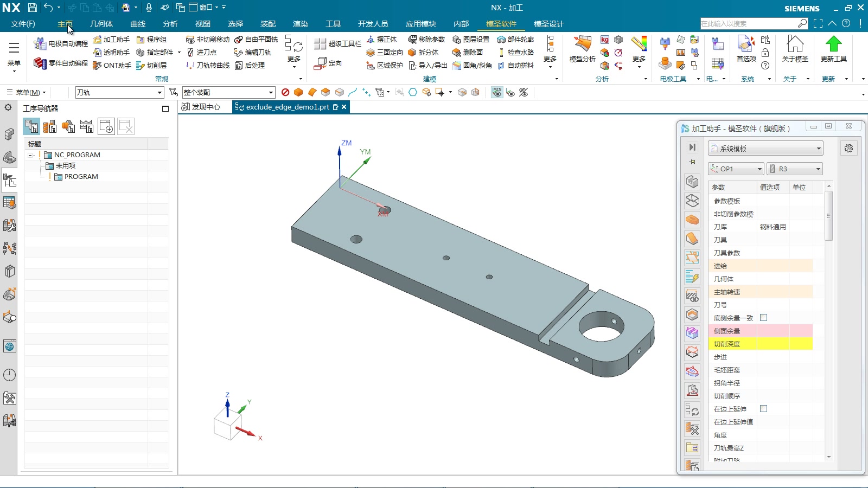Open the R3 tool dropdown
The image size is (868, 488).
[x=795, y=169]
